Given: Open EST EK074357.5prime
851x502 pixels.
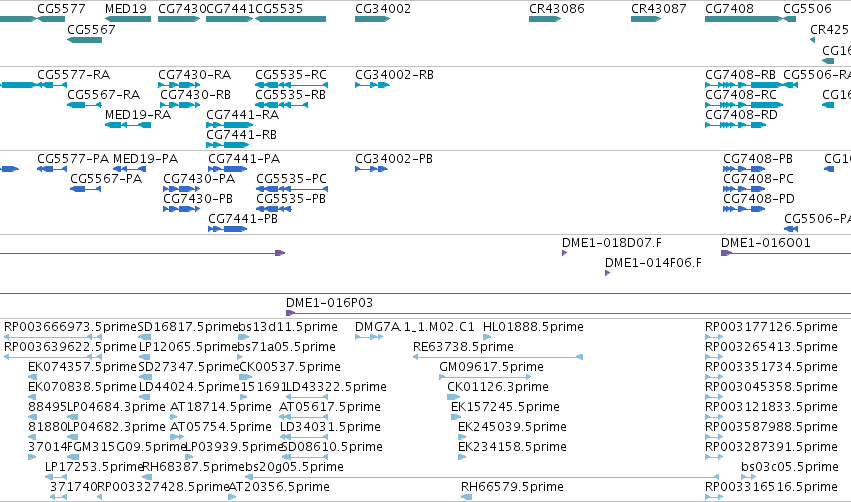Looking at the screenshot, I should 33,377.
